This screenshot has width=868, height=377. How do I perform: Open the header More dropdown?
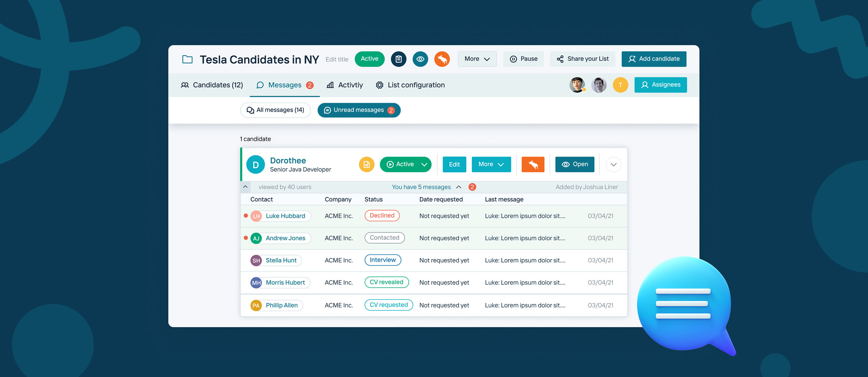[x=477, y=59]
